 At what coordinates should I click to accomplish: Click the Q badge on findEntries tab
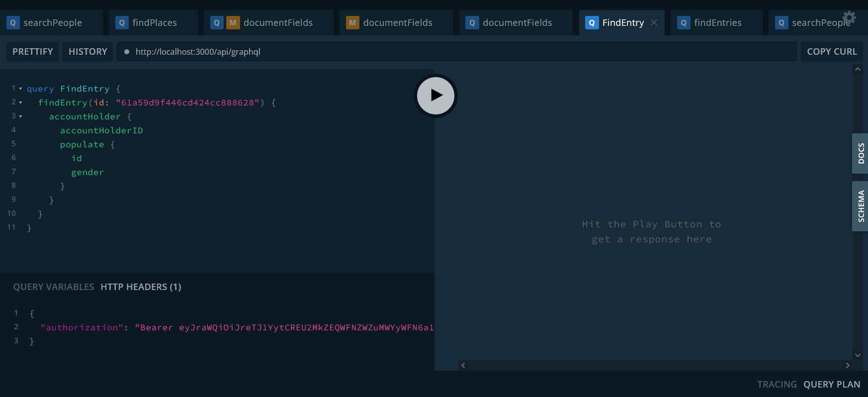pyautogui.click(x=684, y=22)
